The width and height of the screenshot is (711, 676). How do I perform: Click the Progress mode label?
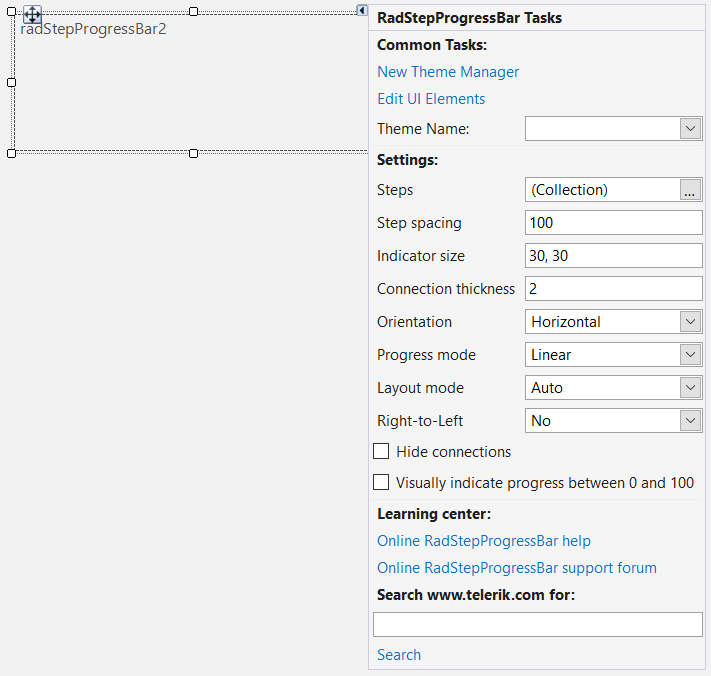[426, 355]
